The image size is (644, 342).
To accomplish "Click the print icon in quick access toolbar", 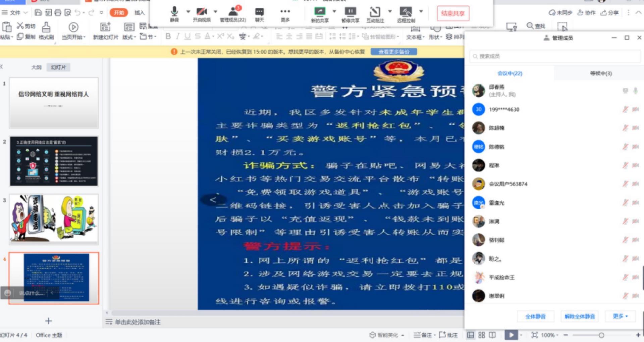I will [x=58, y=13].
